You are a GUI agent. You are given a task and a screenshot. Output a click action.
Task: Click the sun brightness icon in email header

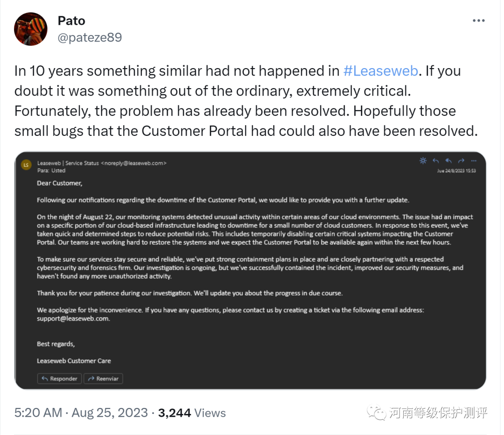pos(423,161)
